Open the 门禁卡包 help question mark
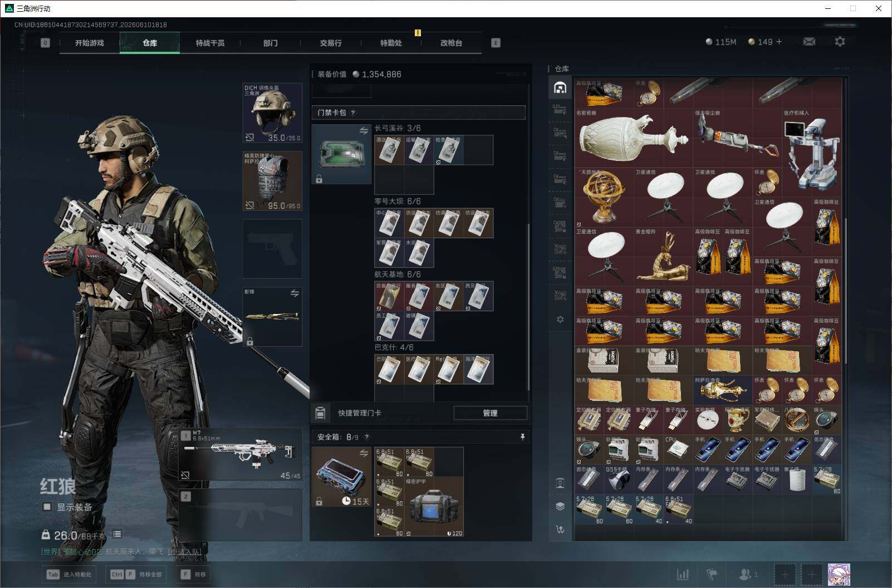Screen dimensions: 892x588 353,112
